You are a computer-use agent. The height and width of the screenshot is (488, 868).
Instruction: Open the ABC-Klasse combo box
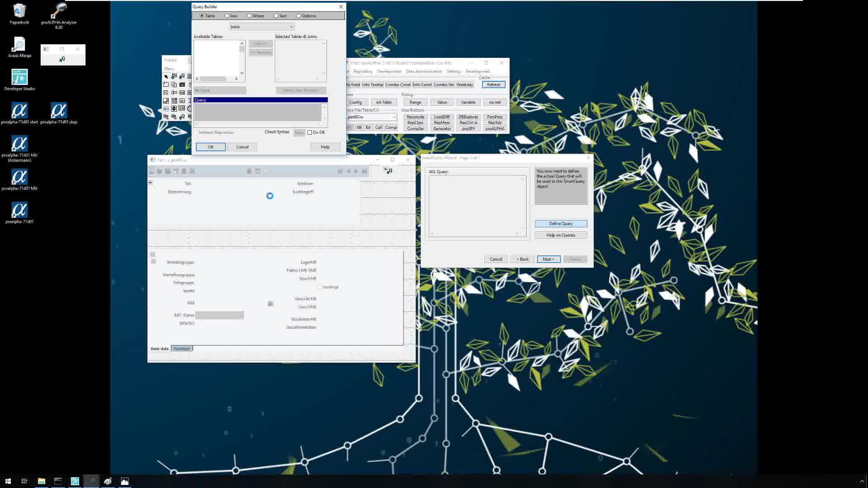(220, 315)
